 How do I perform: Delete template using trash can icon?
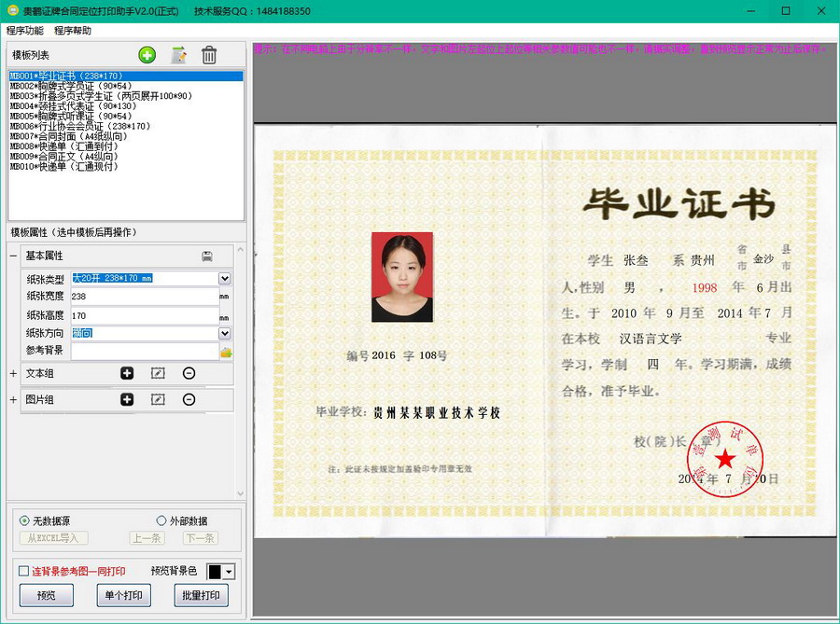pos(209,55)
